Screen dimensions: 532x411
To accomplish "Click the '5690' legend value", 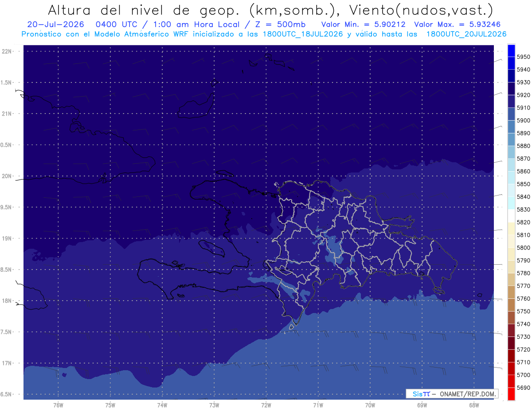I will point(524,388).
